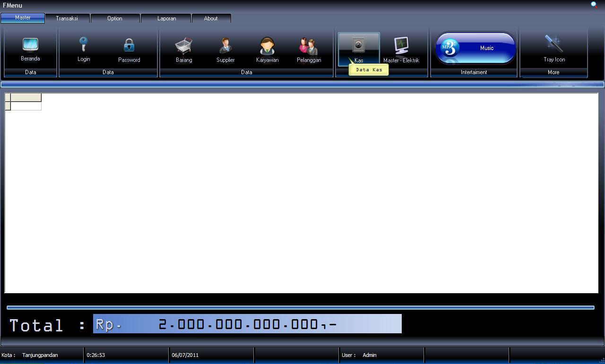Open Master - Elektrik monitor icon
The image size is (605, 364).
click(x=402, y=46)
